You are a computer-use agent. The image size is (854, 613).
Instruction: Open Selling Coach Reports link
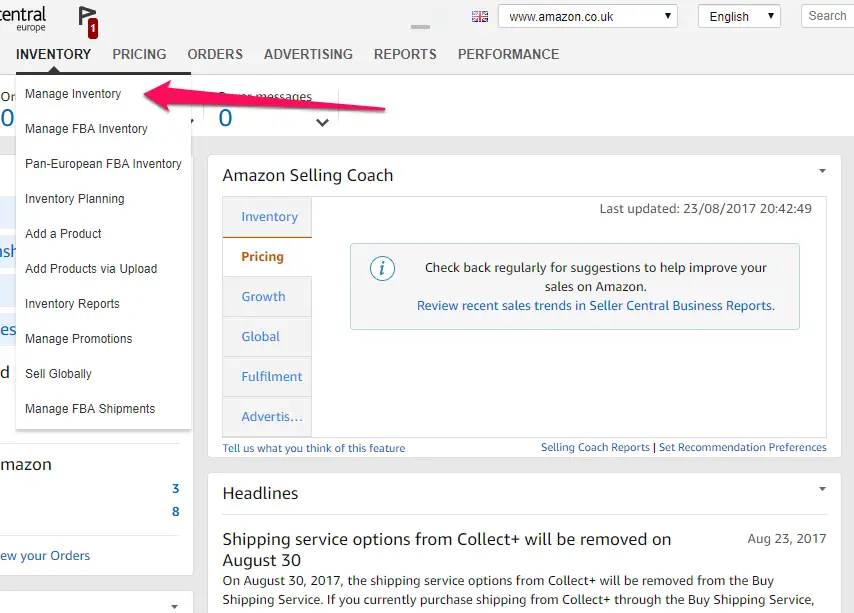[595, 447]
